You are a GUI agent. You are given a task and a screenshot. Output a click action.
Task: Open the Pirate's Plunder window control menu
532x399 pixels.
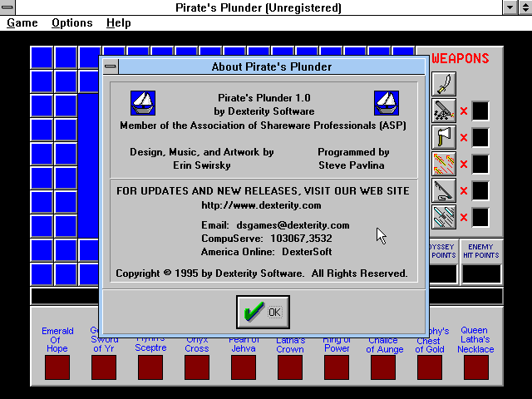pyautogui.click(x=7, y=7)
